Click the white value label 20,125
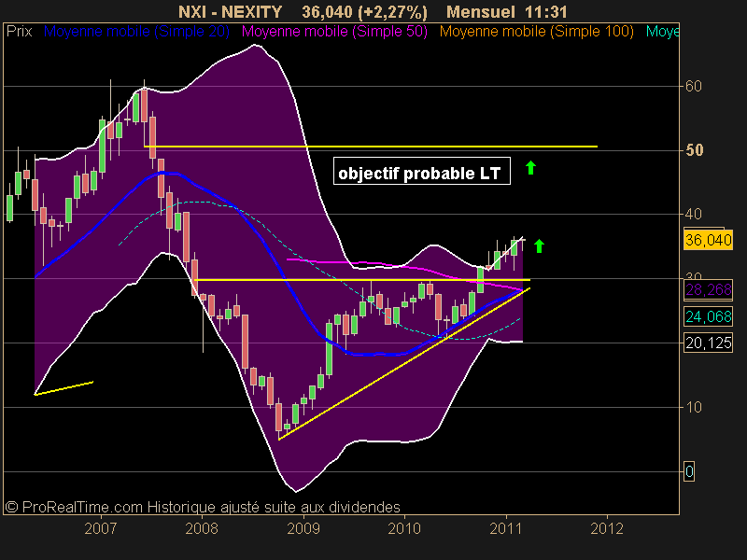The height and width of the screenshot is (560, 747). click(708, 343)
